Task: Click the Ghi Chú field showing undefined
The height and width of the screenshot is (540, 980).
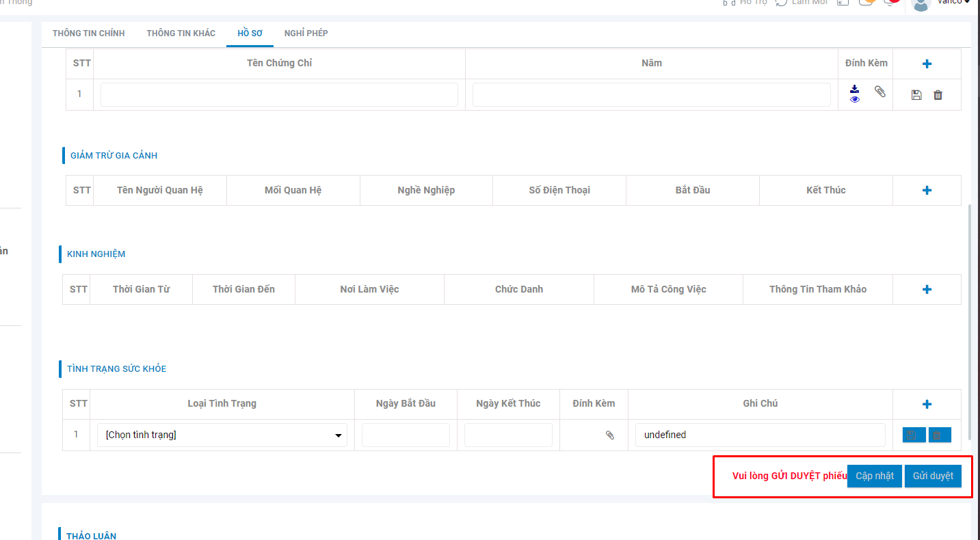Action: 760,435
